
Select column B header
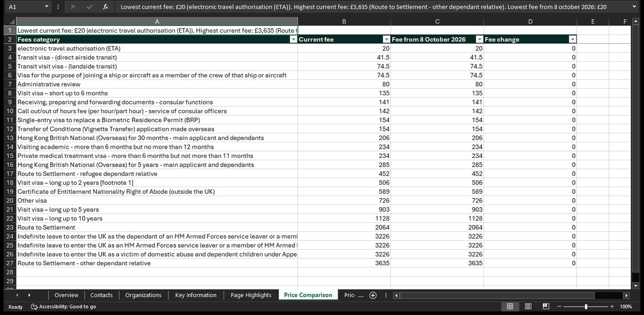[344, 22]
